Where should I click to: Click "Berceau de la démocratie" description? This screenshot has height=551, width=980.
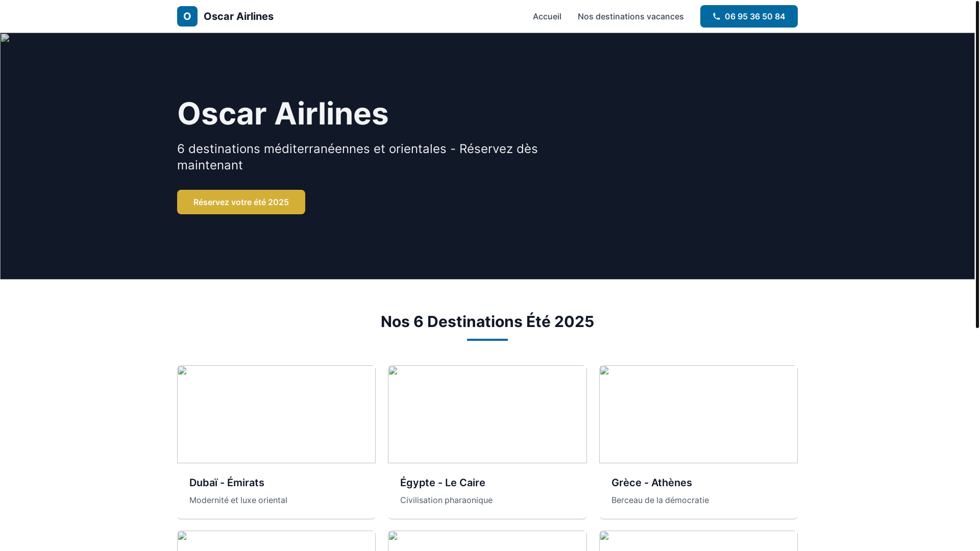(x=660, y=500)
